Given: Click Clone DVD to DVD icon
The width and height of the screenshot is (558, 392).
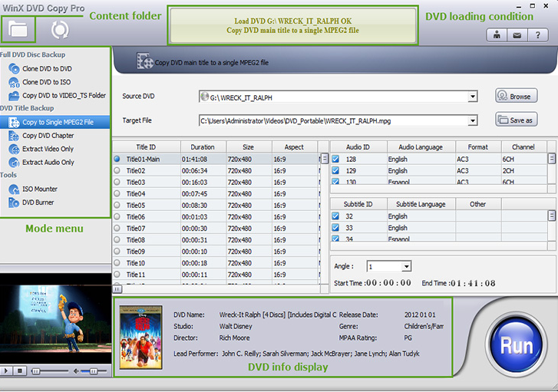Looking at the screenshot, I should click(14, 68).
